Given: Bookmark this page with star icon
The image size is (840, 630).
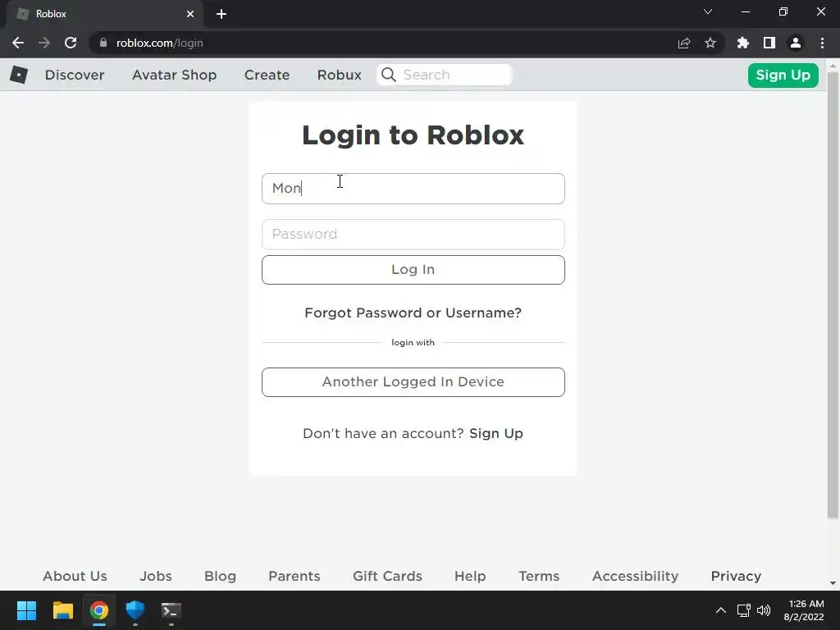Looking at the screenshot, I should pos(710,43).
